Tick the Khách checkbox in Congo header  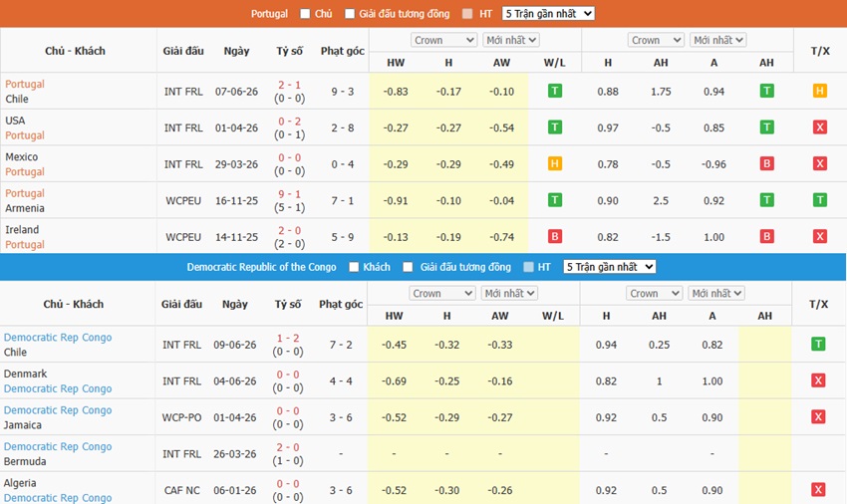click(x=354, y=267)
